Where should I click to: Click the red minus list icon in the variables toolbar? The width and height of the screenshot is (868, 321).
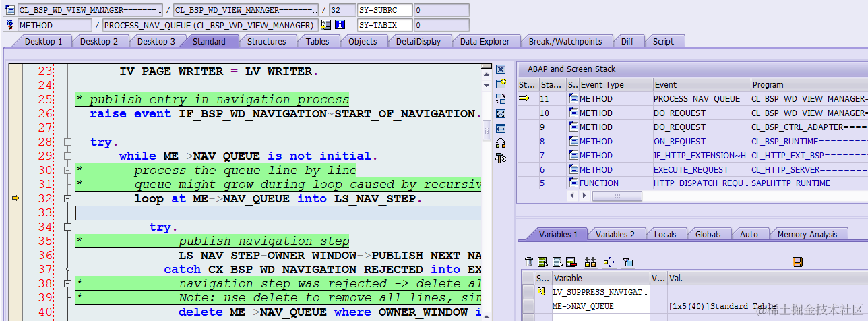(x=571, y=262)
